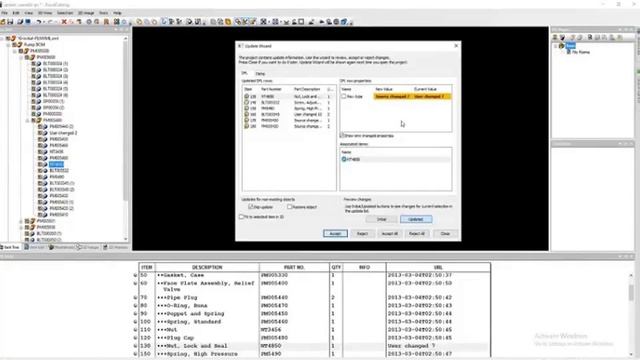Click status icon of row 160 BLT000345
Image resolution: width=640 pixels, height=360 pixels.
pos(246,114)
